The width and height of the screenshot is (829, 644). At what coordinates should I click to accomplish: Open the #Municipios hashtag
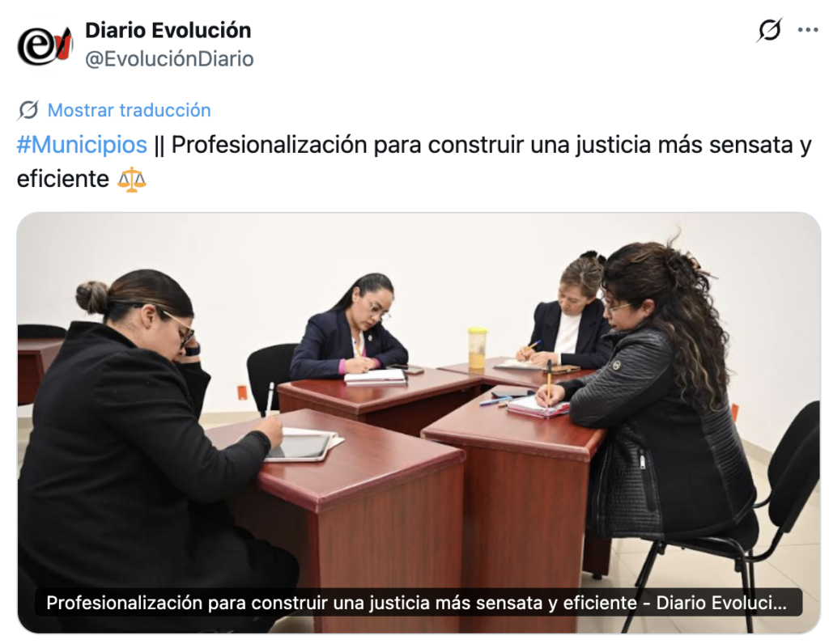(82, 145)
